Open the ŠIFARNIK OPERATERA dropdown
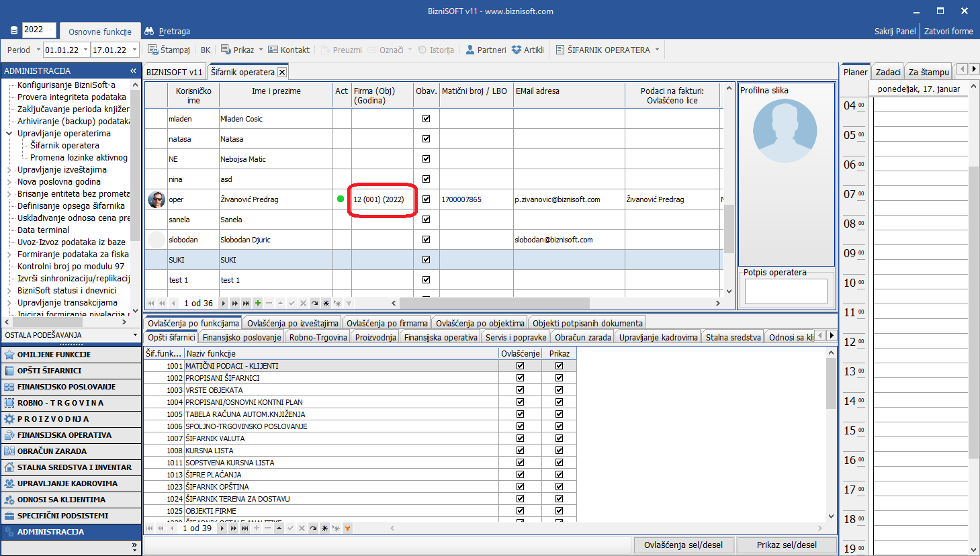Screen dimensions: 980x556 (657, 50)
